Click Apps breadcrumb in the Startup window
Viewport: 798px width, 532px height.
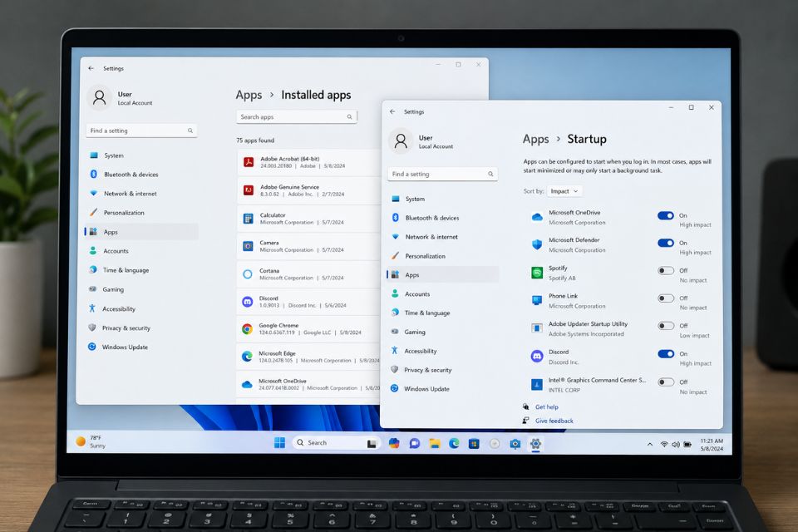536,139
